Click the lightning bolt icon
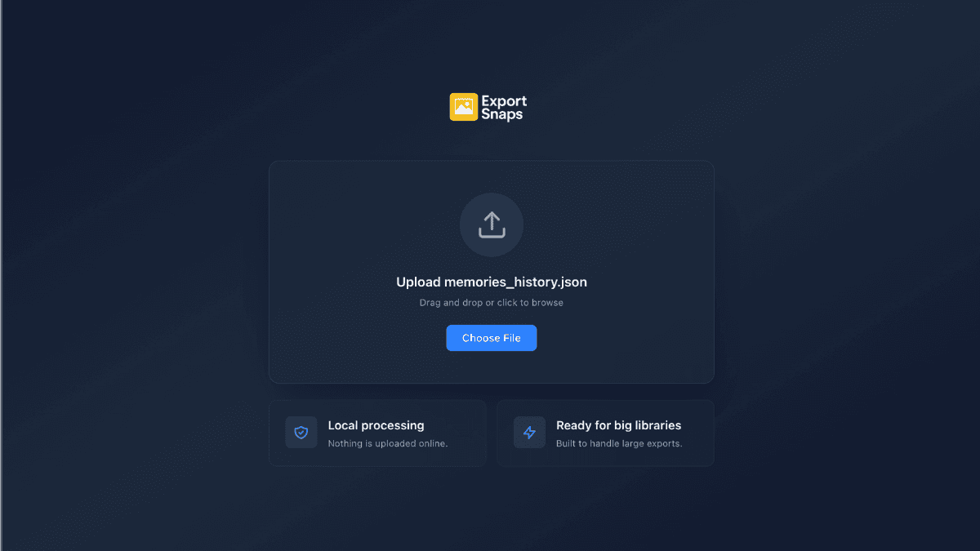The image size is (980, 551). click(x=529, y=433)
